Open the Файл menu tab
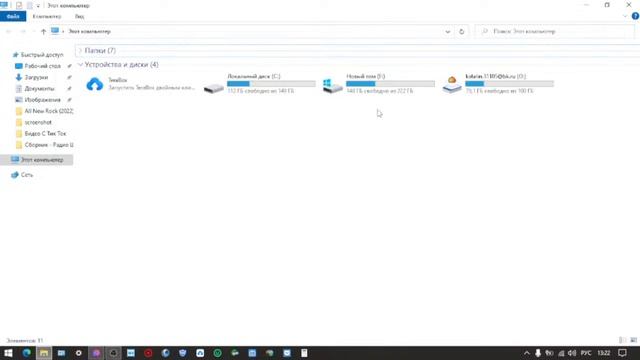 tap(13, 16)
